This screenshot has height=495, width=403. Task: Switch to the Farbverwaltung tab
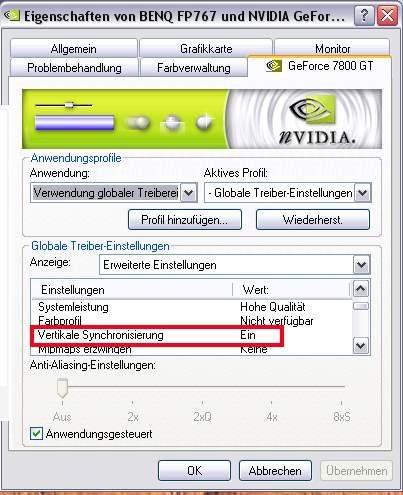click(194, 68)
